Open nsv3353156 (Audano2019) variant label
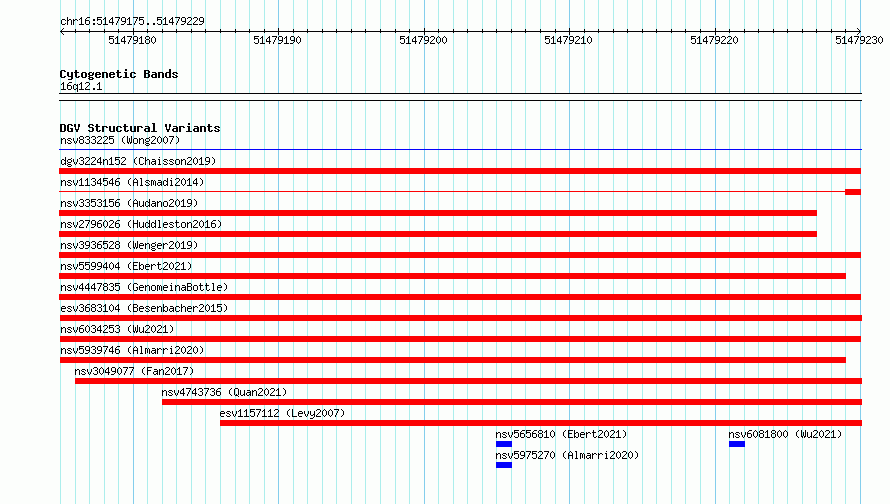The height and width of the screenshot is (504, 890). pyautogui.click(x=129, y=203)
